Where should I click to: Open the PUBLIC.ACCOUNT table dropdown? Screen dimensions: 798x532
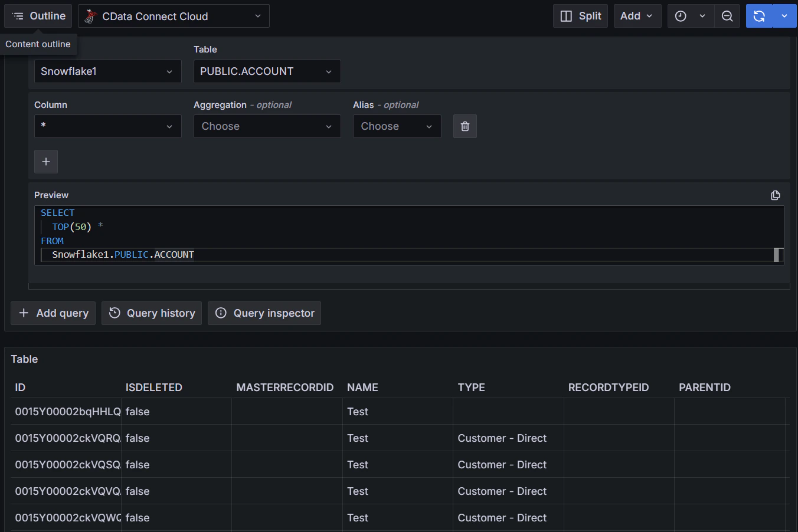coord(267,71)
